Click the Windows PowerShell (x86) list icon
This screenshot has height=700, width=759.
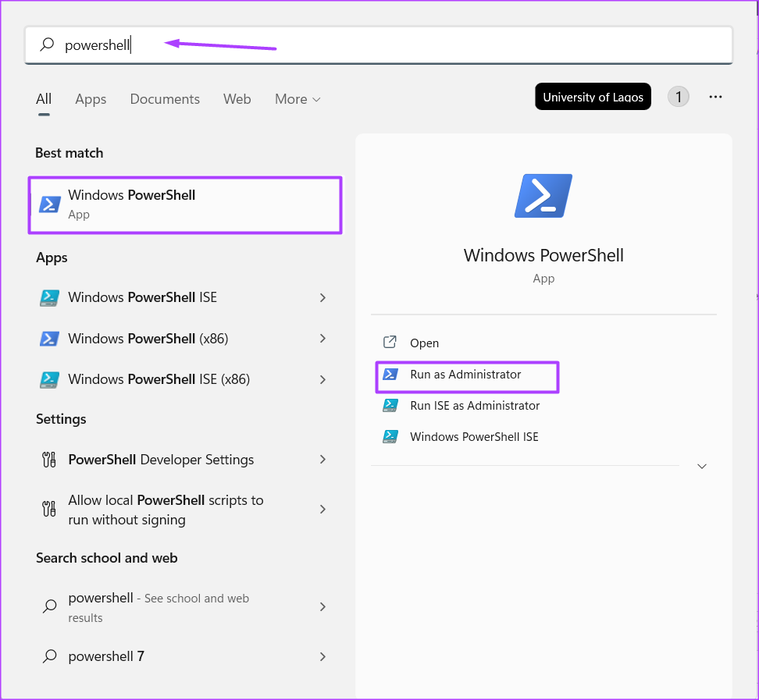(49, 339)
